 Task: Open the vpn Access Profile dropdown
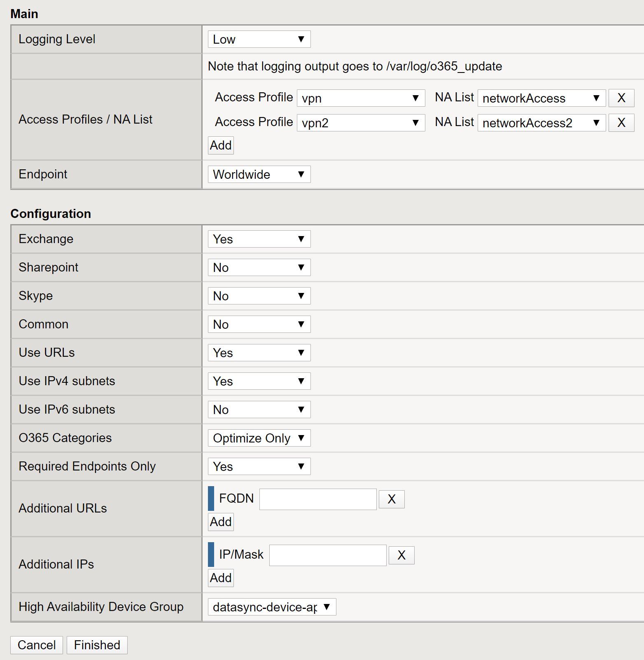pos(361,98)
